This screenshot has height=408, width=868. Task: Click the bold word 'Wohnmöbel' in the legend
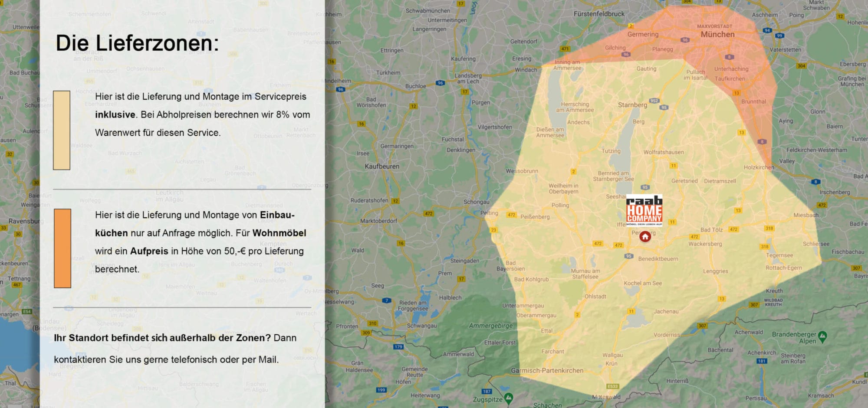click(279, 233)
